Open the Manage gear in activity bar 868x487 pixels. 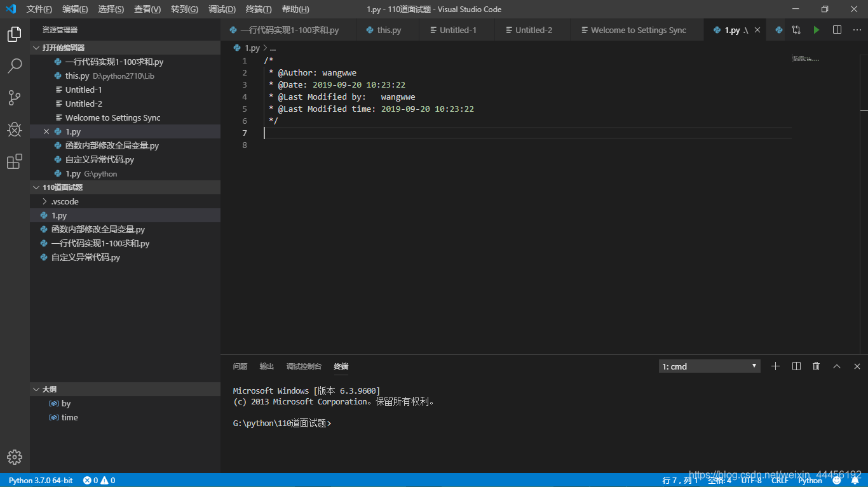15,457
